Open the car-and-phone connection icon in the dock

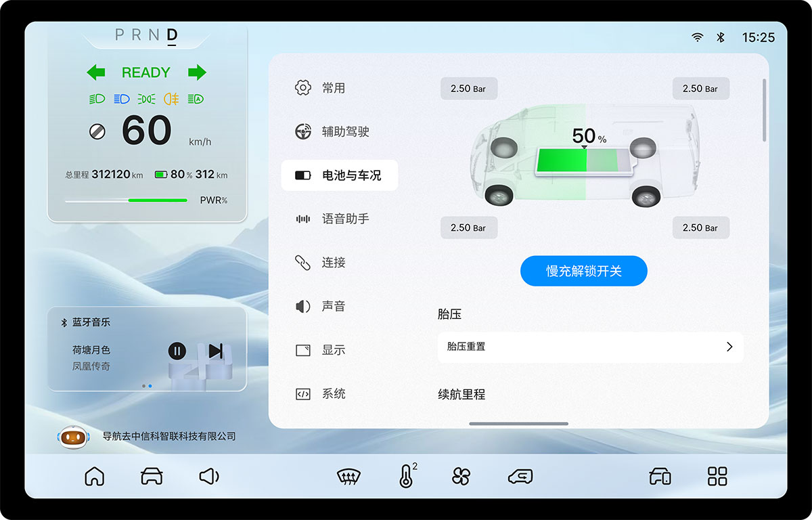click(x=660, y=476)
